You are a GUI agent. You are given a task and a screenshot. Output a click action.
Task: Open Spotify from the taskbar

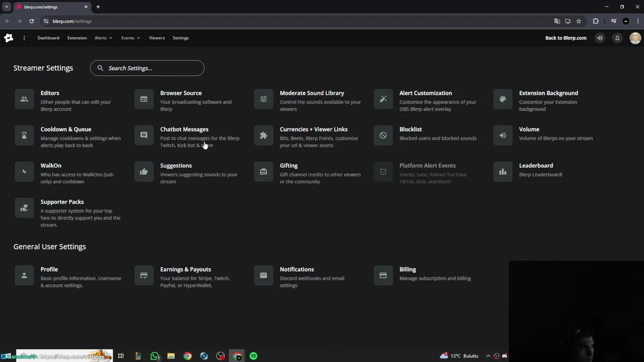click(x=254, y=356)
